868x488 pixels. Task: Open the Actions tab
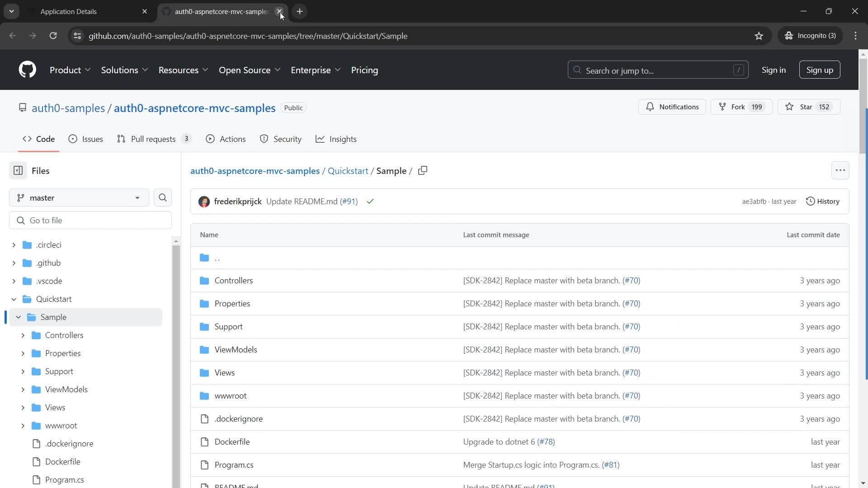[226, 139]
